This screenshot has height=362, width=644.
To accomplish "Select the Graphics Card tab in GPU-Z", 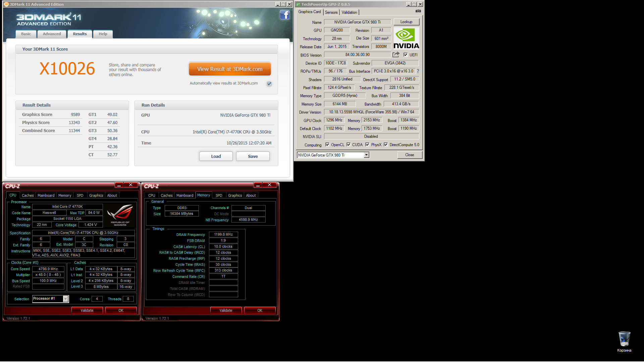I will point(309,12).
